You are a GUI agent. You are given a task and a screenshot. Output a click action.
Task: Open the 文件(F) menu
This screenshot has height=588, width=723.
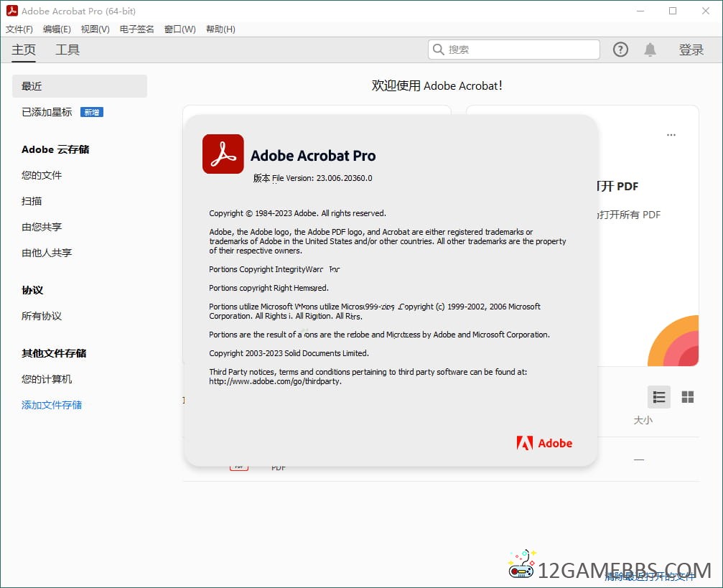point(19,29)
